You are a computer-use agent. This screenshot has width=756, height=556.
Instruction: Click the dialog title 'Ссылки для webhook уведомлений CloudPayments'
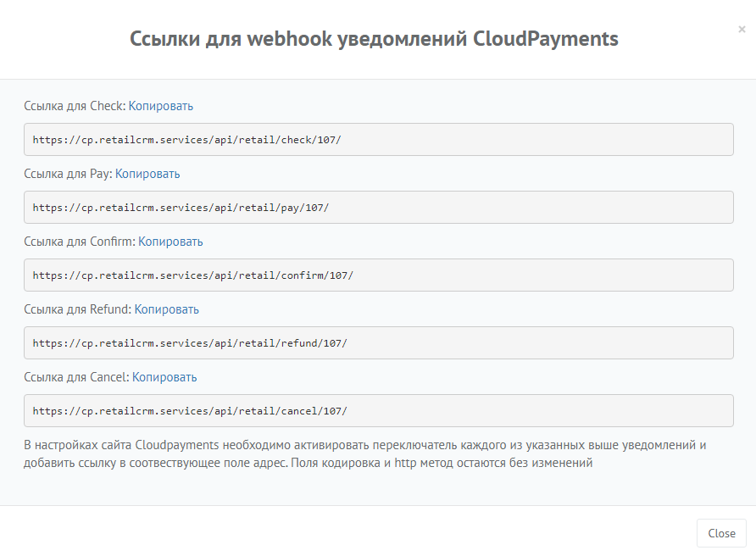[x=374, y=39]
